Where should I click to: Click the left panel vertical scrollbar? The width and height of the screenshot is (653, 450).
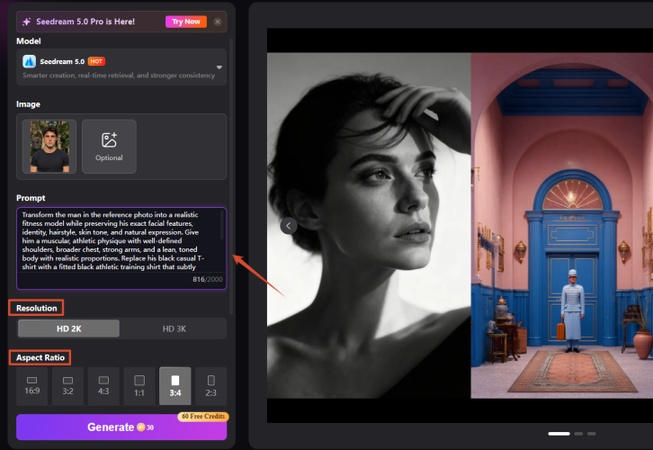(231, 175)
